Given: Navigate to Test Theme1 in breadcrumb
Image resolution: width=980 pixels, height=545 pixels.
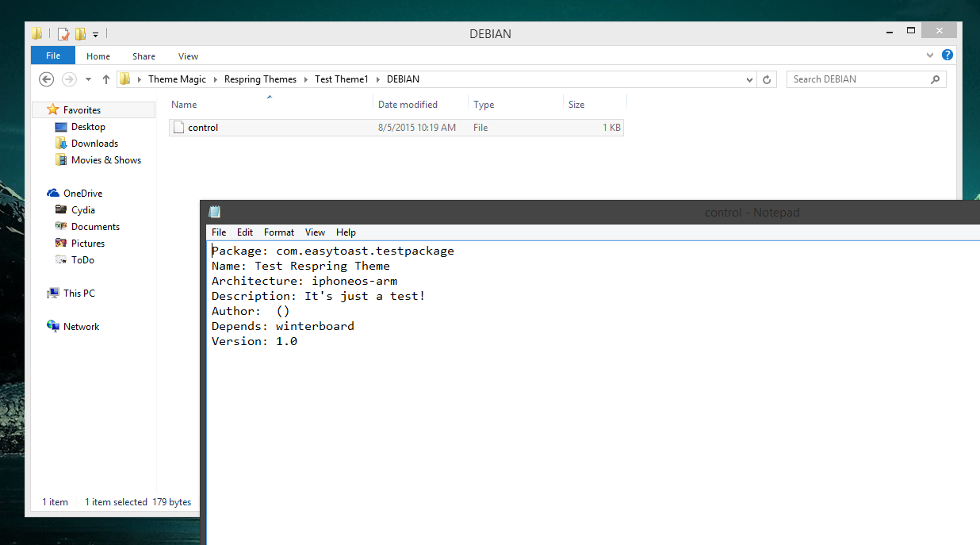Looking at the screenshot, I should (342, 79).
